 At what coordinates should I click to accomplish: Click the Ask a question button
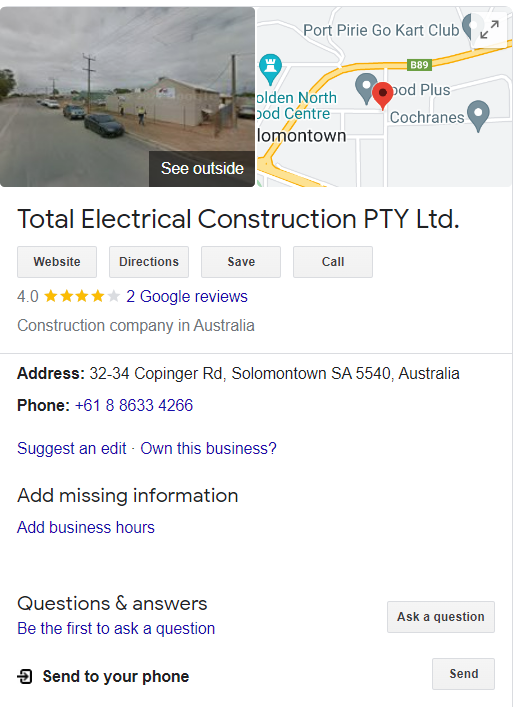point(441,617)
